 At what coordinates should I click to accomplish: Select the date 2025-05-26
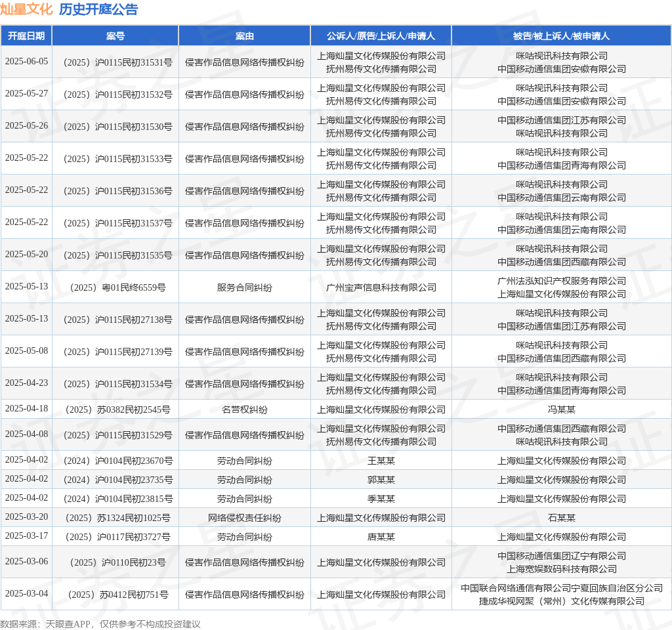tap(26, 125)
